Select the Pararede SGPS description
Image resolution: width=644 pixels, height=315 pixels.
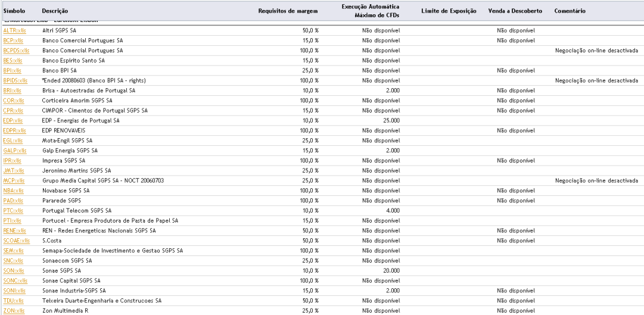61,201
